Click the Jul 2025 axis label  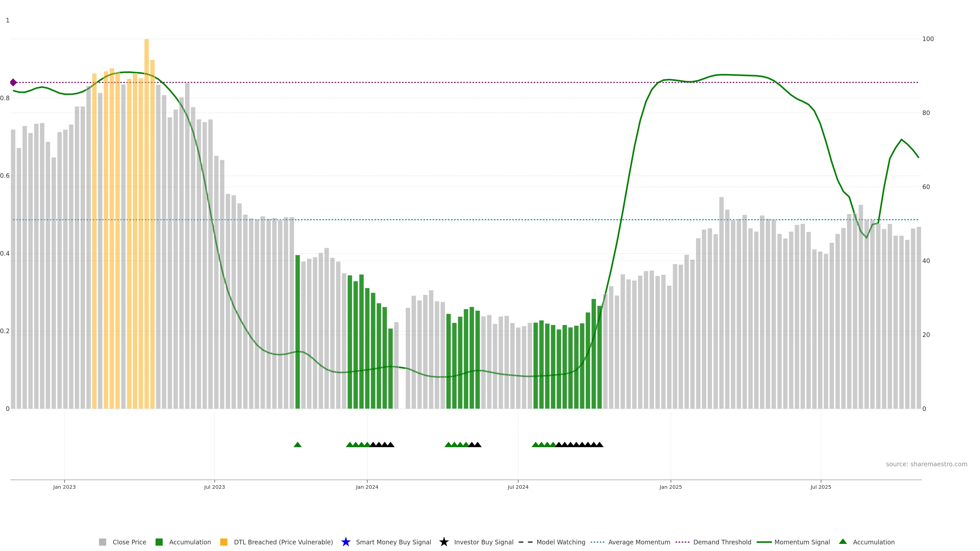tap(820, 487)
